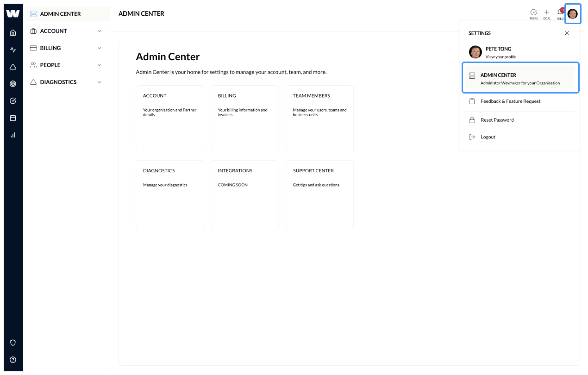Image resolution: width=588 pixels, height=375 pixels.
Task: View Pete Tong's profile
Action: tap(500, 57)
